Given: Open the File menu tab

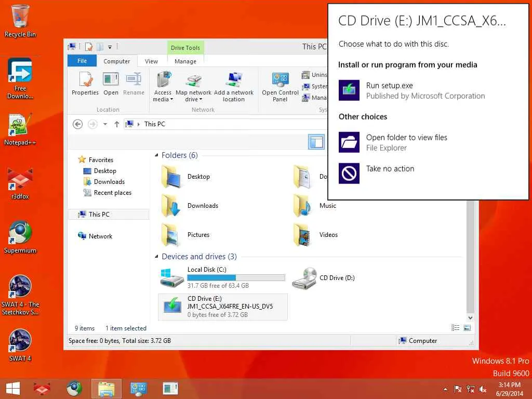Looking at the screenshot, I should click(82, 61).
